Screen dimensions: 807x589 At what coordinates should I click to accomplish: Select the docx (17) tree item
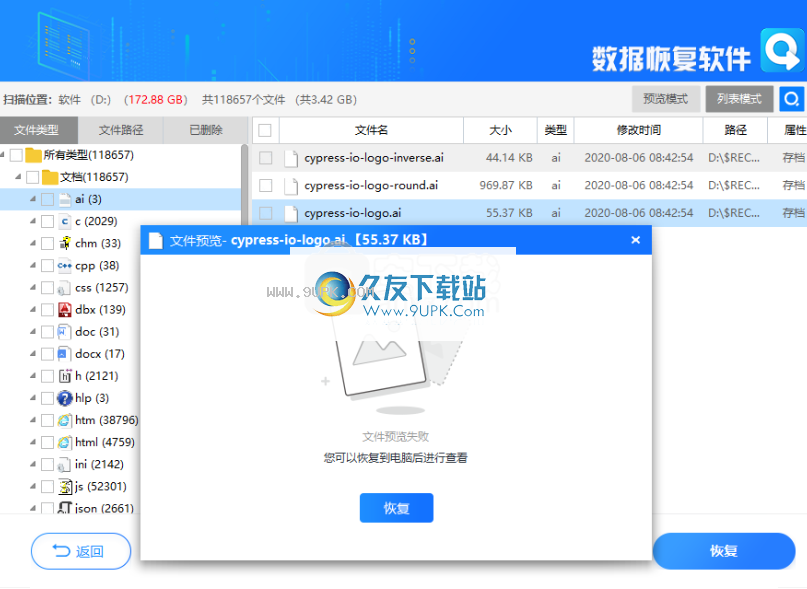pos(100,354)
